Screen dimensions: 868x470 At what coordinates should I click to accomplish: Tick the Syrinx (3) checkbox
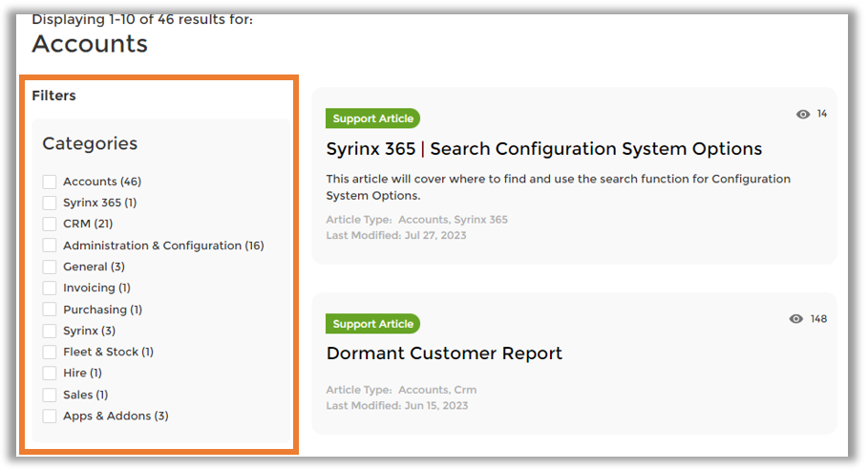click(x=50, y=331)
